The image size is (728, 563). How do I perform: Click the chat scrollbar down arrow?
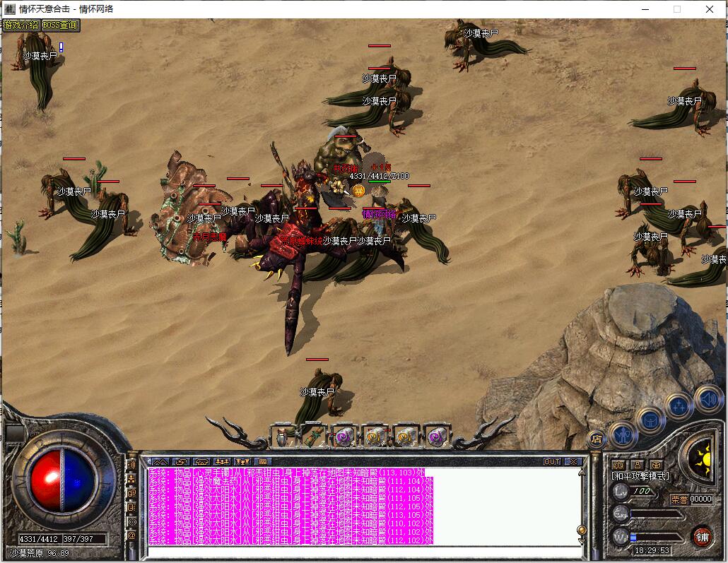pyautogui.click(x=581, y=541)
